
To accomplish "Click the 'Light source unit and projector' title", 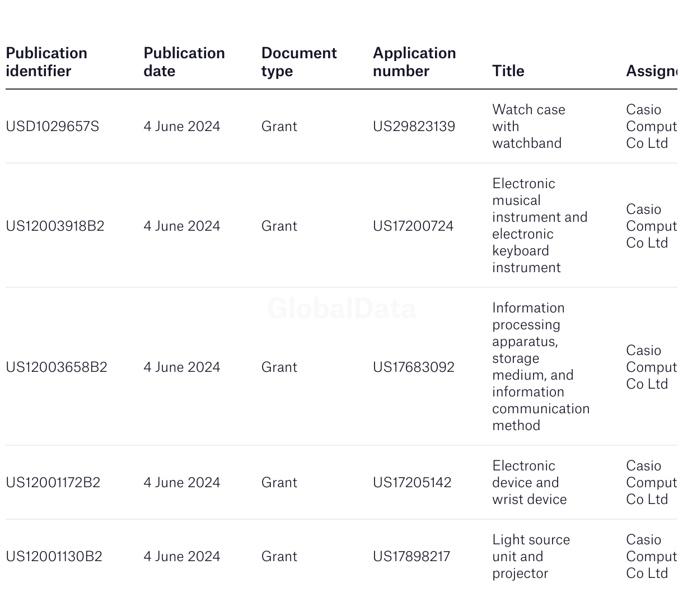I will click(531, 557).
